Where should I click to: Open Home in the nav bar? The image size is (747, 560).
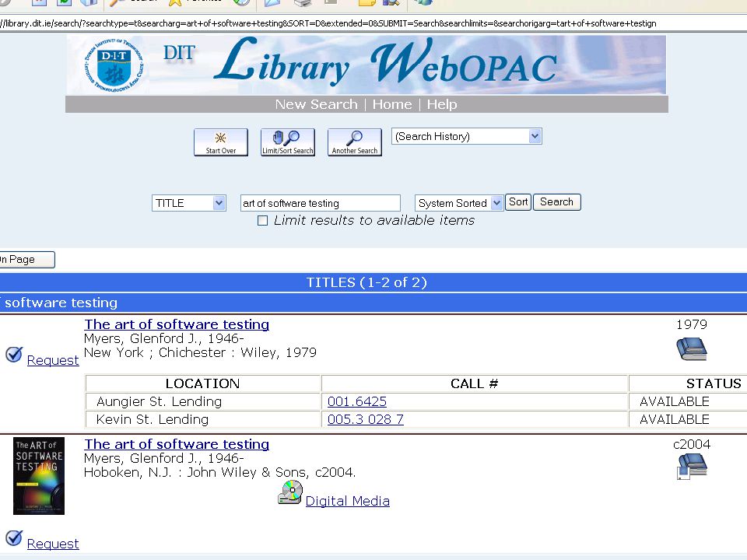(392, 104)
